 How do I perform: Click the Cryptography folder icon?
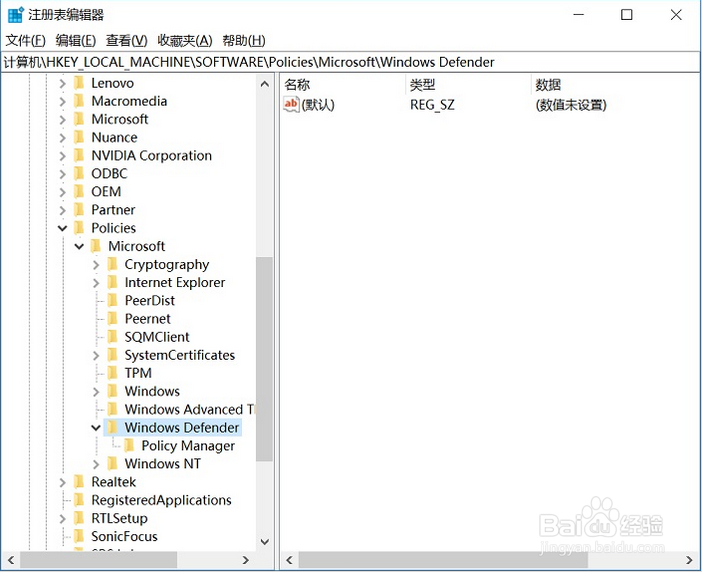click(x=113, y=264)
